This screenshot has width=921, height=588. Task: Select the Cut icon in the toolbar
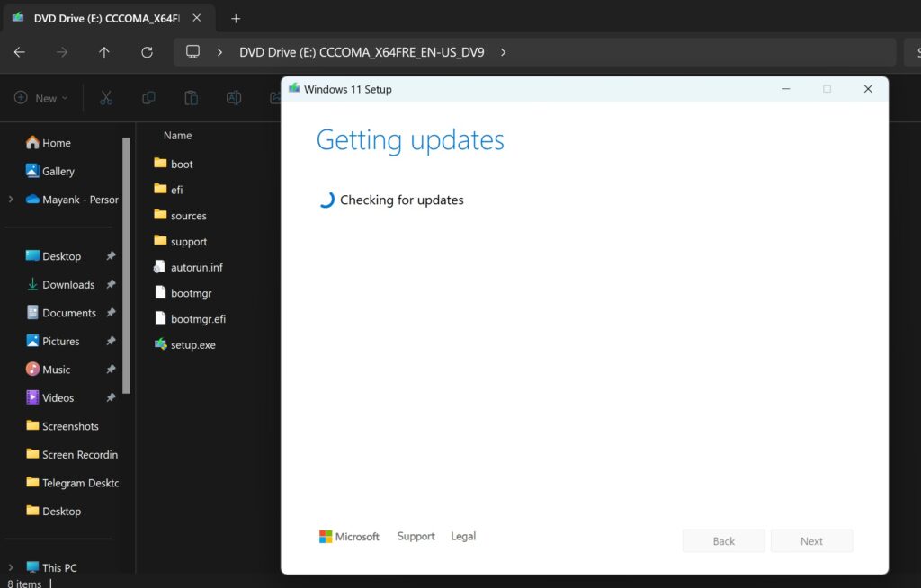coord(105,97)
